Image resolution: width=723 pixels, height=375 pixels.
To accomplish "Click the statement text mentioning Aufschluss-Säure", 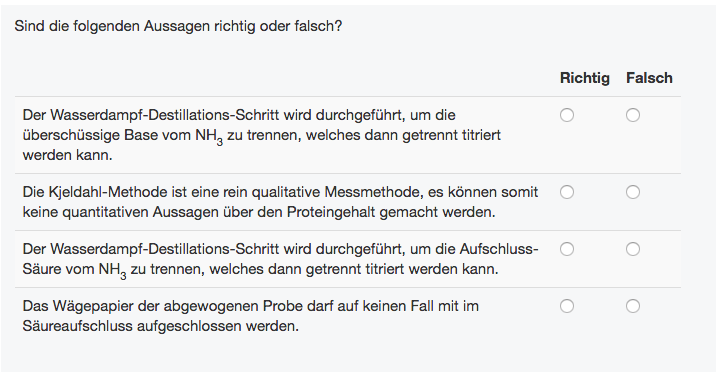I will (x=280, y=259).
